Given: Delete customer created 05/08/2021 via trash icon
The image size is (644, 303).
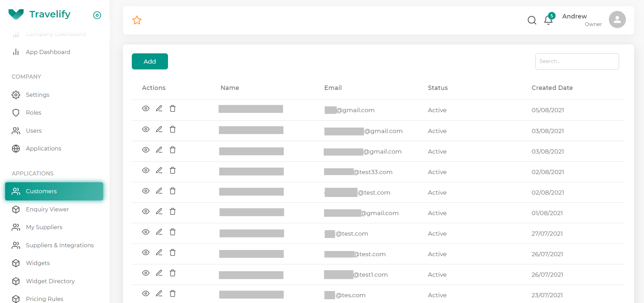Looking at the screenshot, I should point(173,108).
